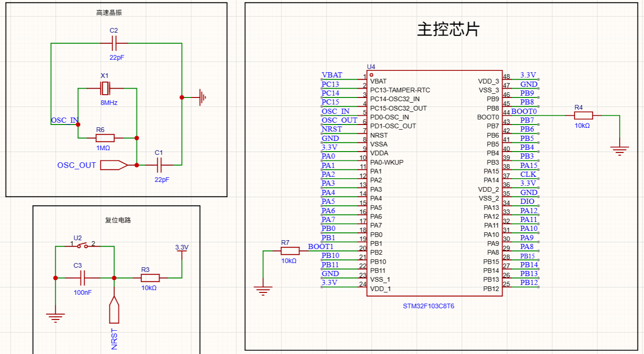Image resolution: width=644 pixels, height=354 pixels.
Task: Click the PB11 net label
Action: [330, 265]
